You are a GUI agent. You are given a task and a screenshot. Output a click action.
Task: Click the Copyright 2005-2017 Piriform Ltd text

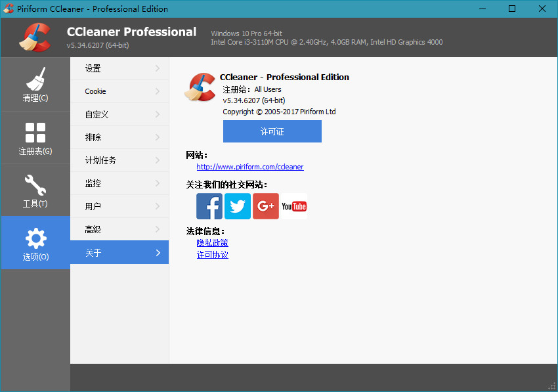pos(280,112)
